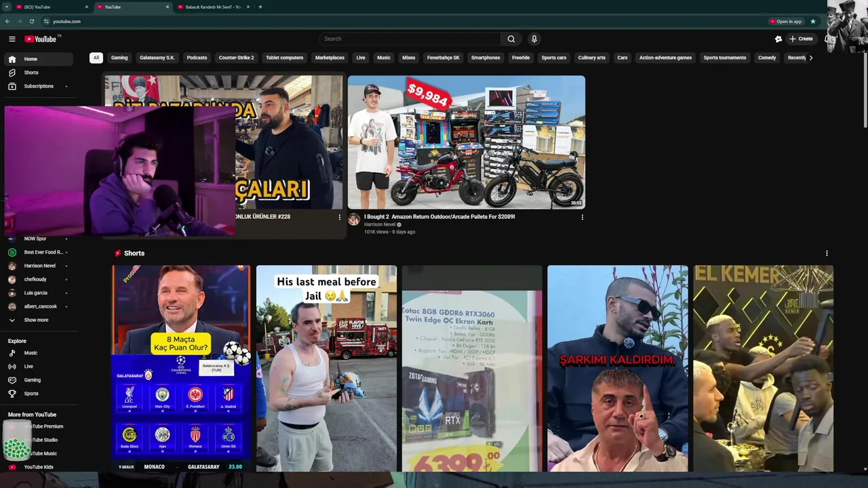Open YouTube Kids link
The width and height of the screenshot is (868, 488).
pos(39,467)
